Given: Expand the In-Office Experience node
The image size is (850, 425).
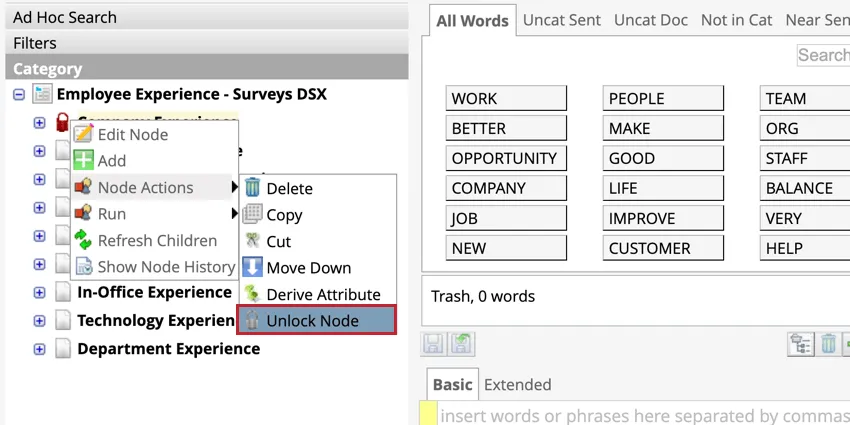Looking at the screenshot, I should click(39, 293).
